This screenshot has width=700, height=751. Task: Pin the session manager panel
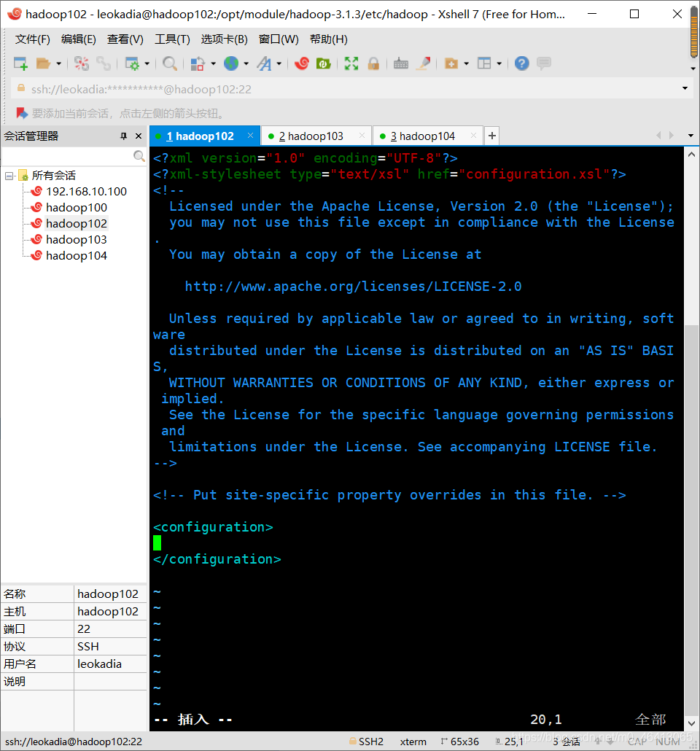click(x=124, y=136)
